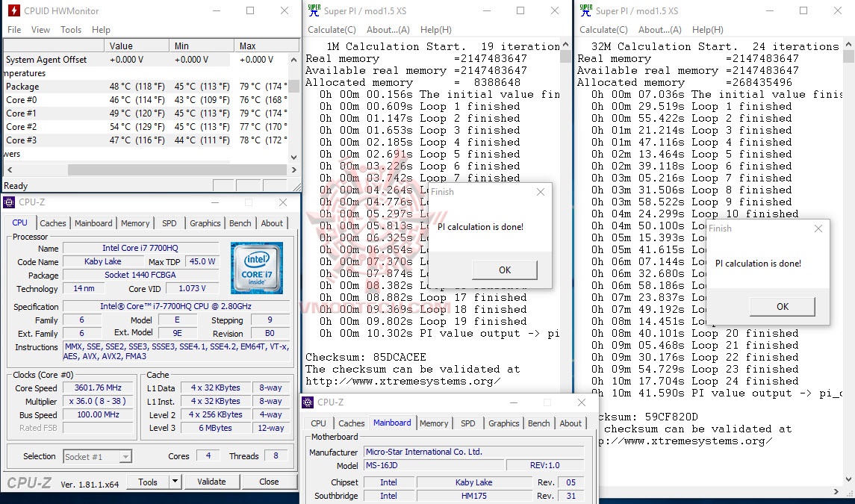Viewport: 855px width, 504px height.
Task: Switch to SPD tab in CPU-Z processor window
Action: pos(169,223)
